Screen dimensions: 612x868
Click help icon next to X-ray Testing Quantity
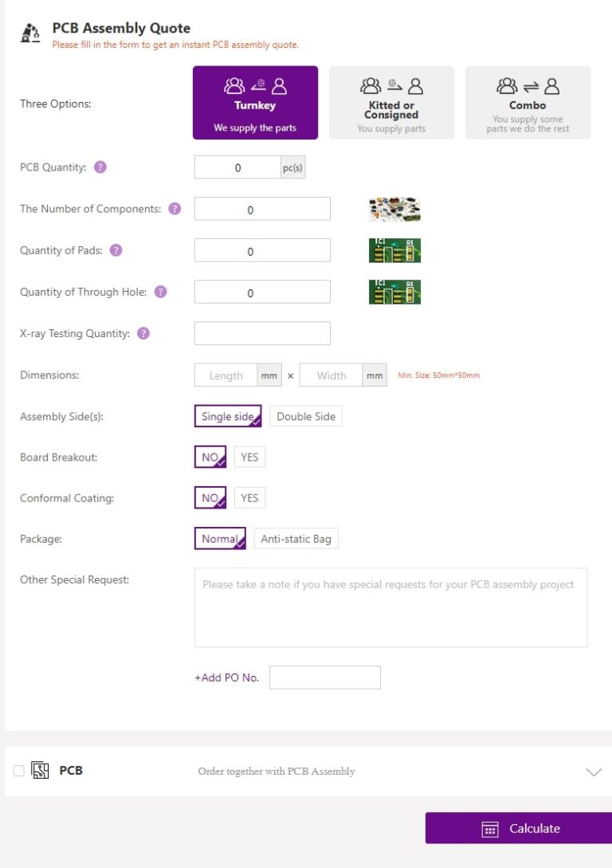tap(143, 333)
